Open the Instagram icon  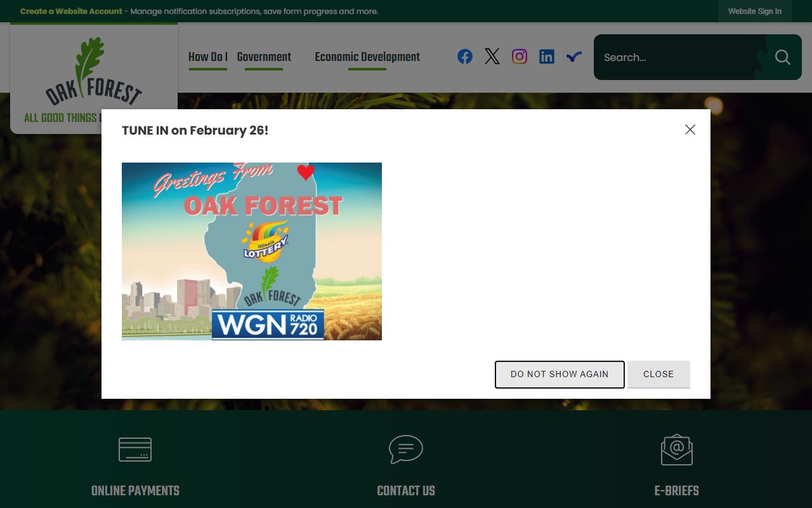click(x=520, y=57)
